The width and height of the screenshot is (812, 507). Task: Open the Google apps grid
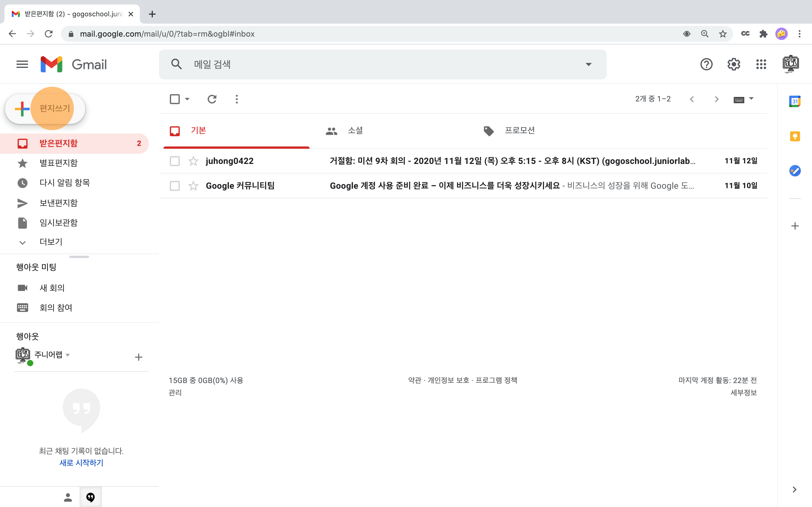point(761,65)
